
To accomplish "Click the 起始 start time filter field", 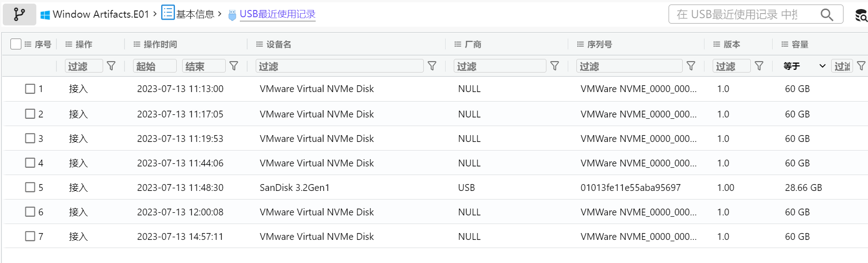I will 154,66.
